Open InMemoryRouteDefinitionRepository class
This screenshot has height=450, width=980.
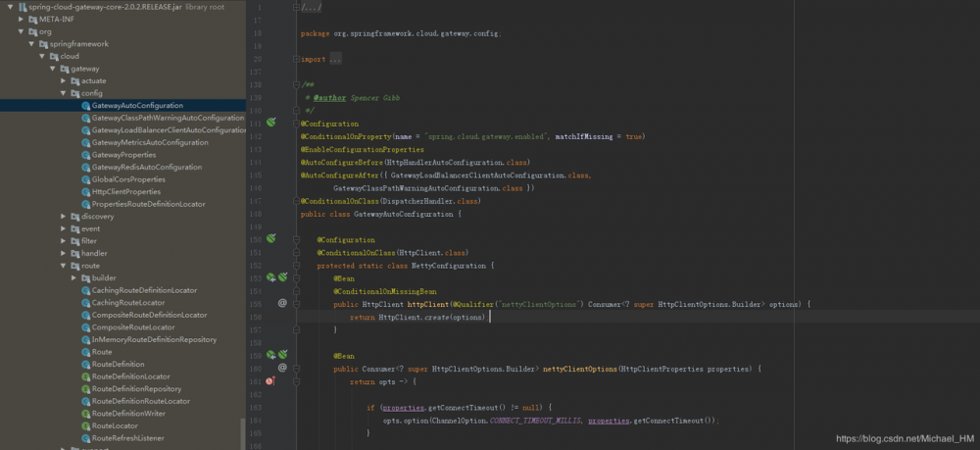click(155, 339)
